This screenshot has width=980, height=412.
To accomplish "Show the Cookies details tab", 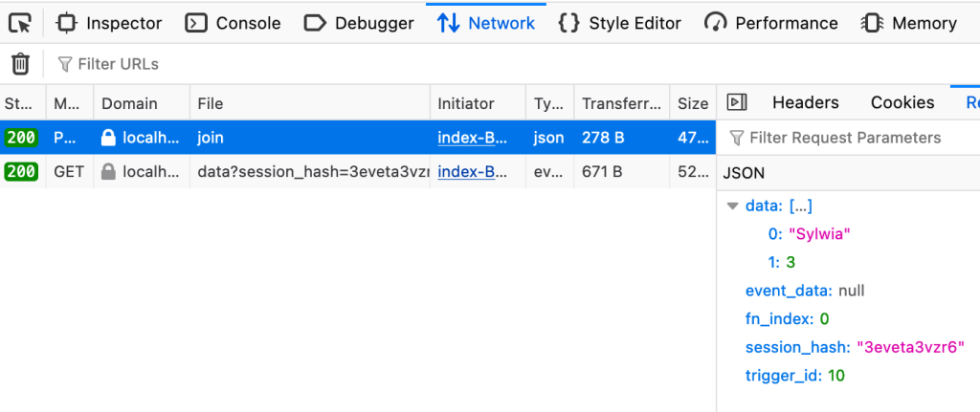I will coord(902,102).
